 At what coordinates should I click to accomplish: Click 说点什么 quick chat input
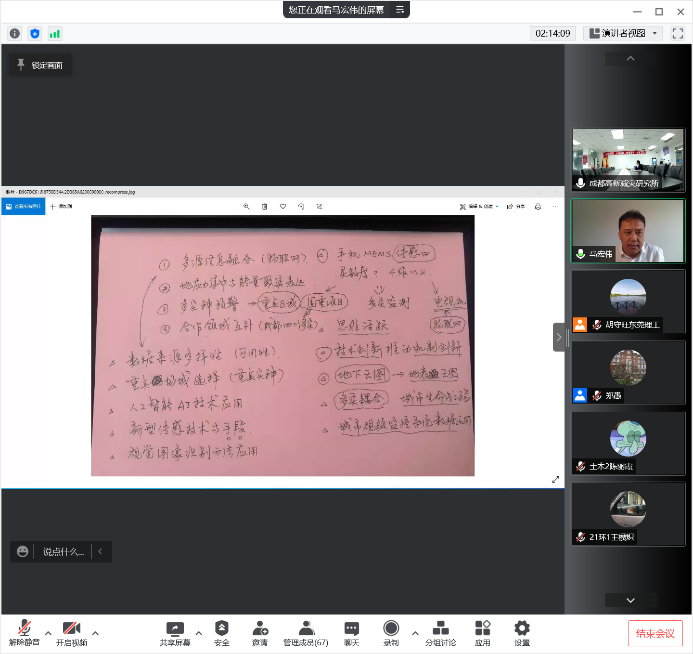point(63,551)
